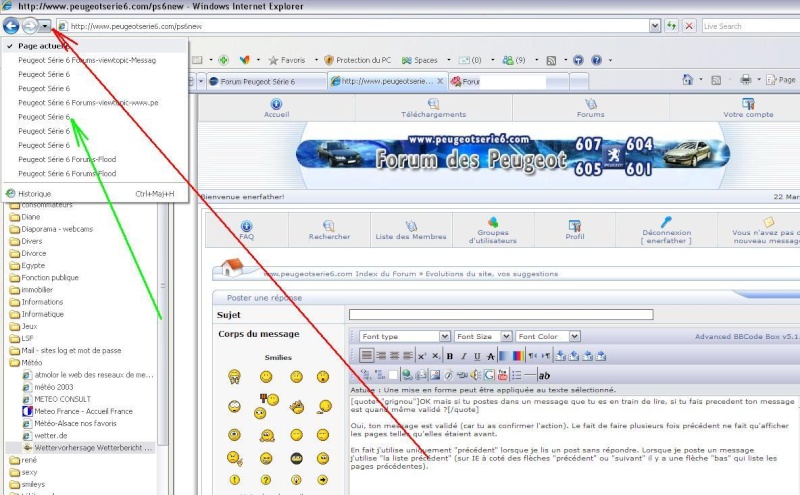Click the Spaces toolbar item
This screenshot has height=495, width=800.
click(x=419, y=60)
